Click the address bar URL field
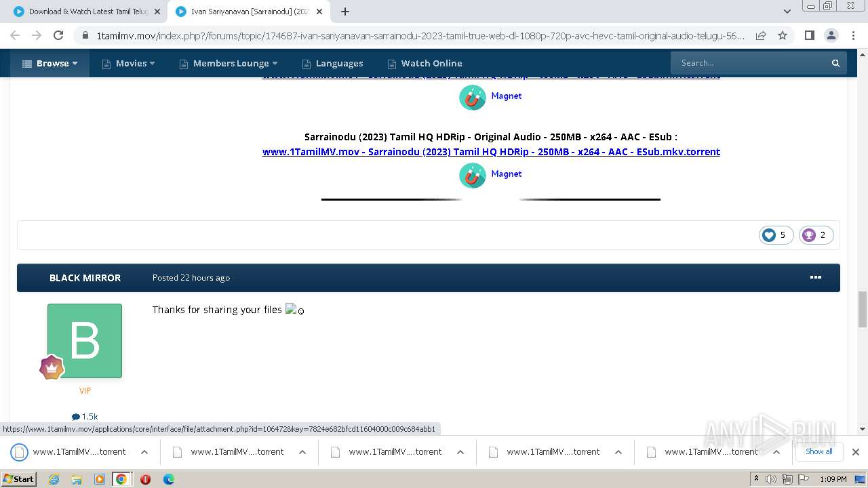868x488 pixels. pyautogui.click(x=420, y=35)
